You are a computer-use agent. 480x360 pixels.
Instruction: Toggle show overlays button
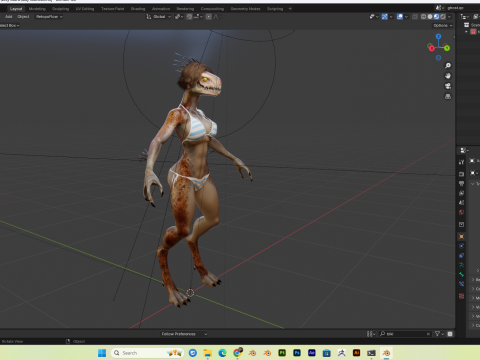point(400,17)
